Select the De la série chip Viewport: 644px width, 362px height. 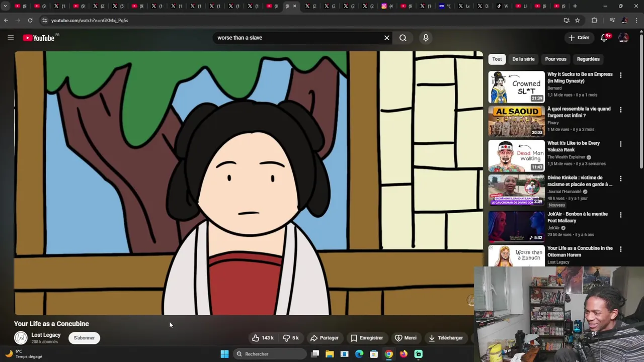[x=523, y=59]
